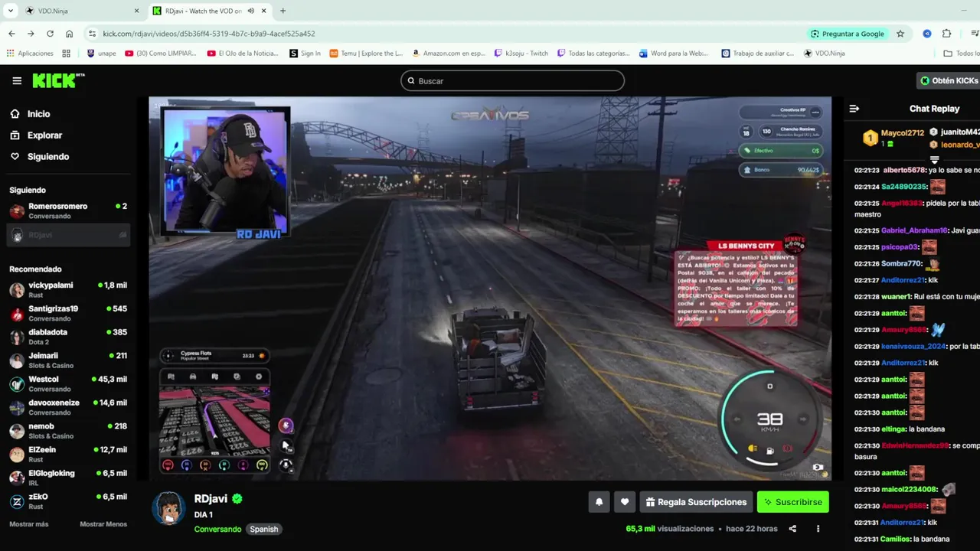
Task: Open vickypalami recommended channel
Action: [x=67, y=290]
